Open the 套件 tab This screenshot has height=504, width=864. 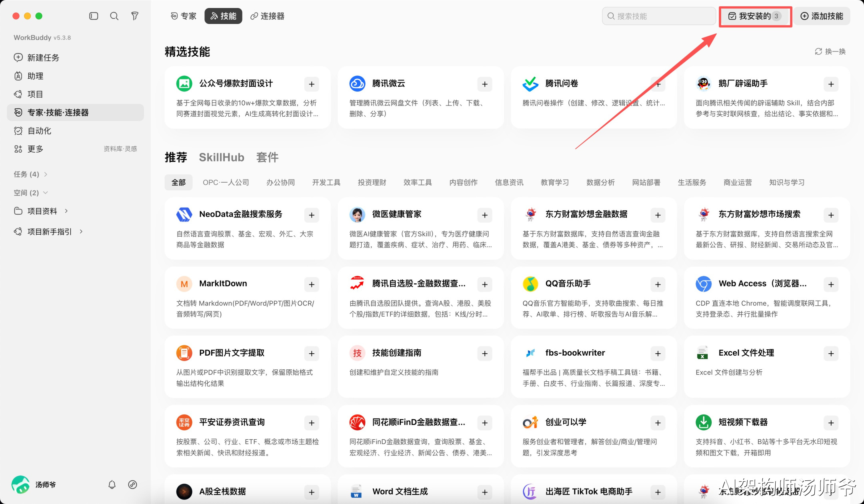click(x=267, y=157)
